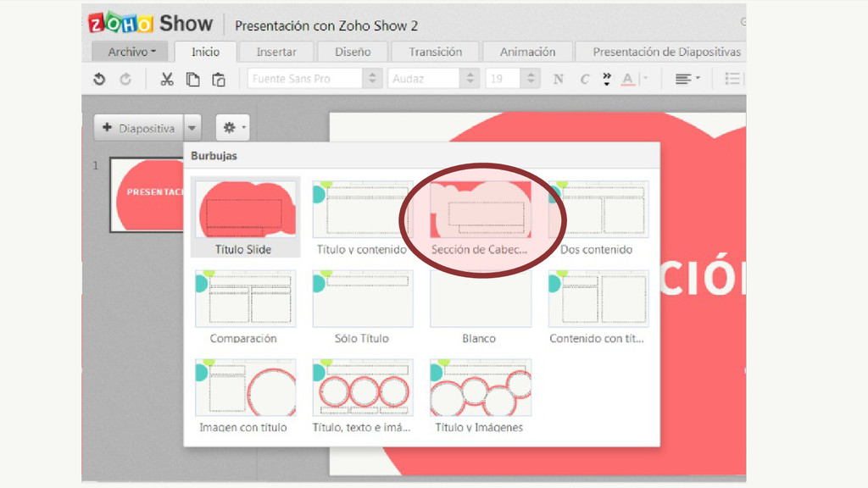Open the font color dropdown arrow
The image size is (868, 488).
click(x=644, y=79)
